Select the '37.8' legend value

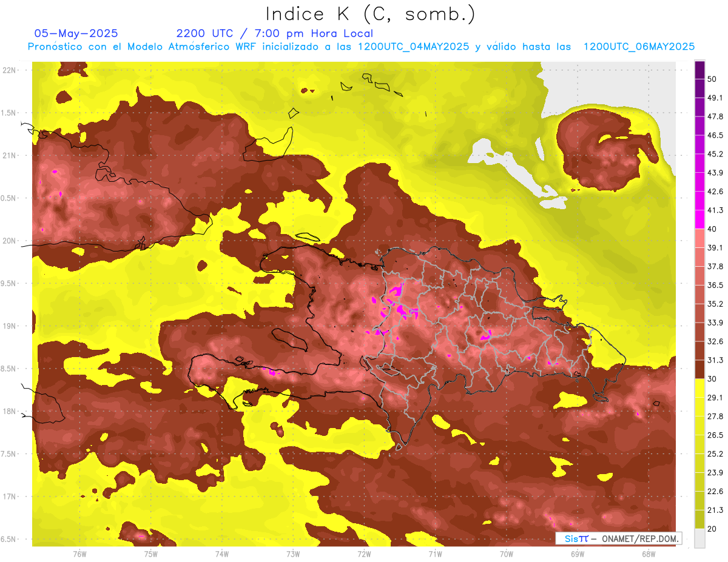(715, 267)
